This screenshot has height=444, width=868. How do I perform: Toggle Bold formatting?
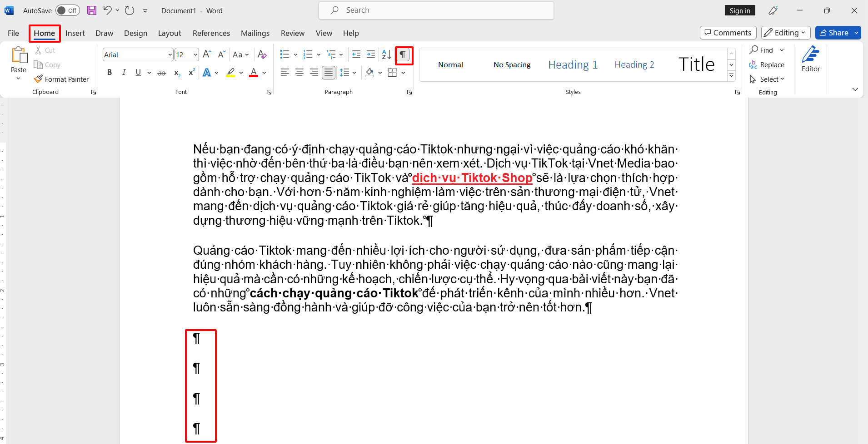110,72
